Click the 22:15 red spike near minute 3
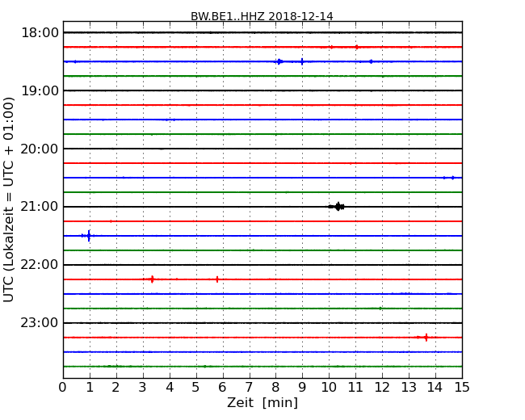525x420 pixels. (152, 279)
